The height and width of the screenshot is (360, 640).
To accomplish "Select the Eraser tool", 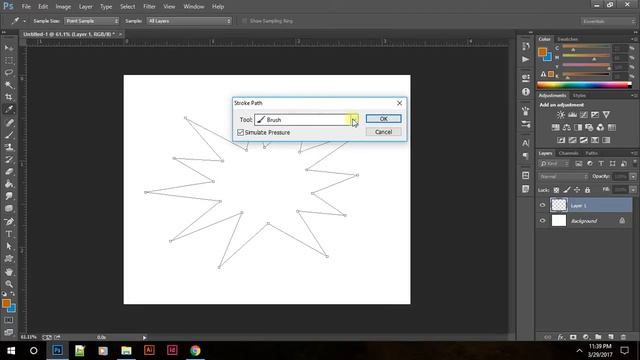I will pos(9,172).
